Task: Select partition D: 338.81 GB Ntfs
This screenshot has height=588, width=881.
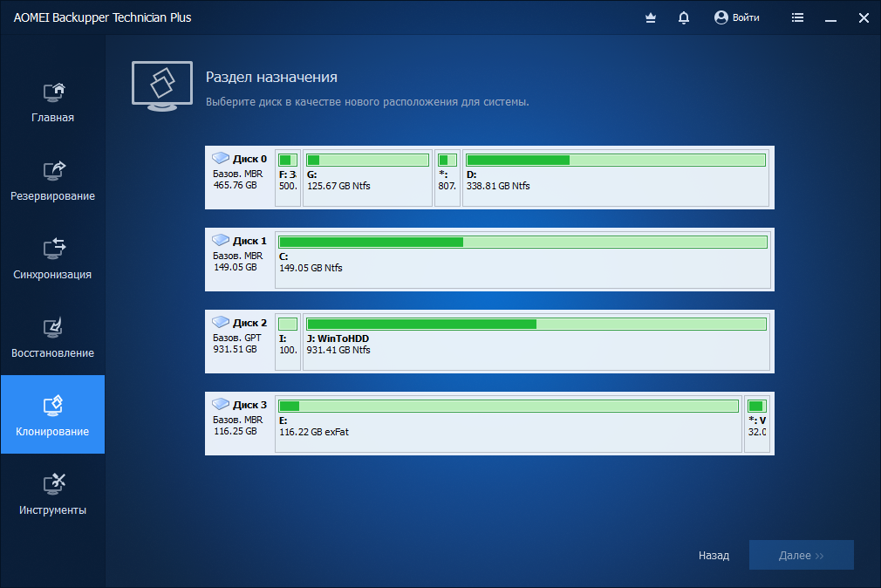Action: [x=616, y=178]
